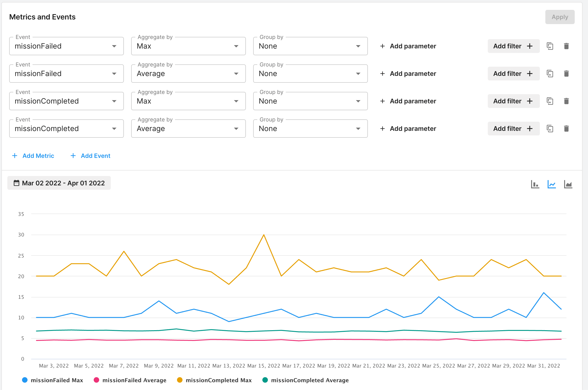The height and width of the screenshot is (390, 588).
Task: Switch to area chart view
Action: [x=568, y=184]
